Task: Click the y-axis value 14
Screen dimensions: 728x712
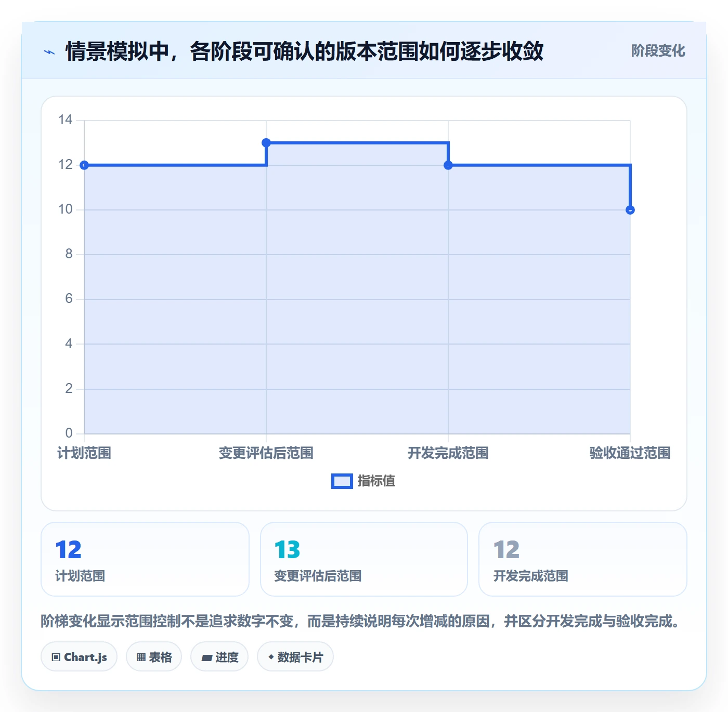Action: click(x=66, y=120)
